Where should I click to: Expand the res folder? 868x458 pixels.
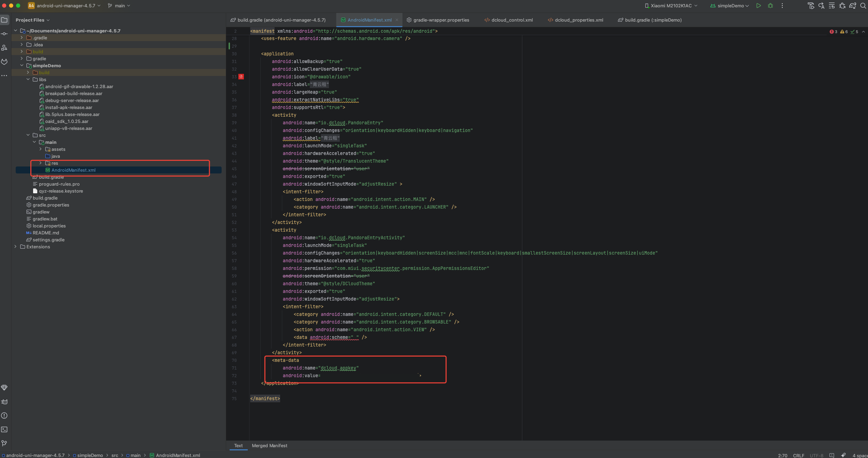point(40,163)
